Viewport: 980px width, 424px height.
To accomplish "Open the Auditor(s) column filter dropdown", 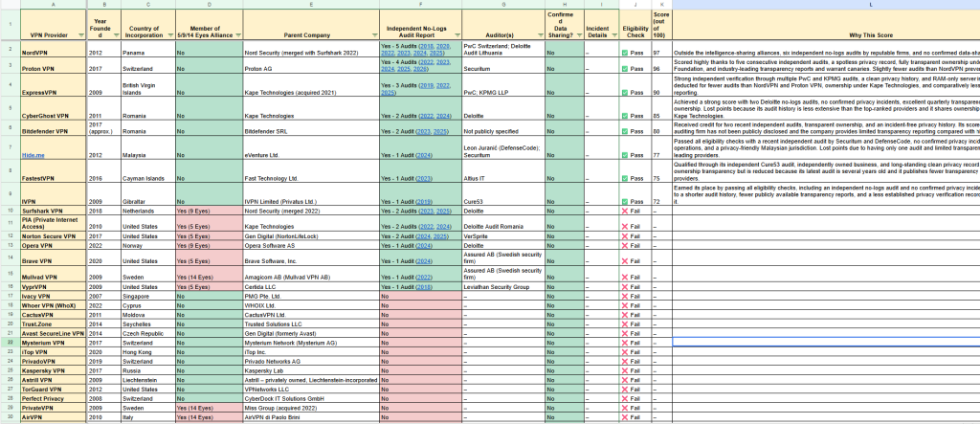I will point(540,35).
